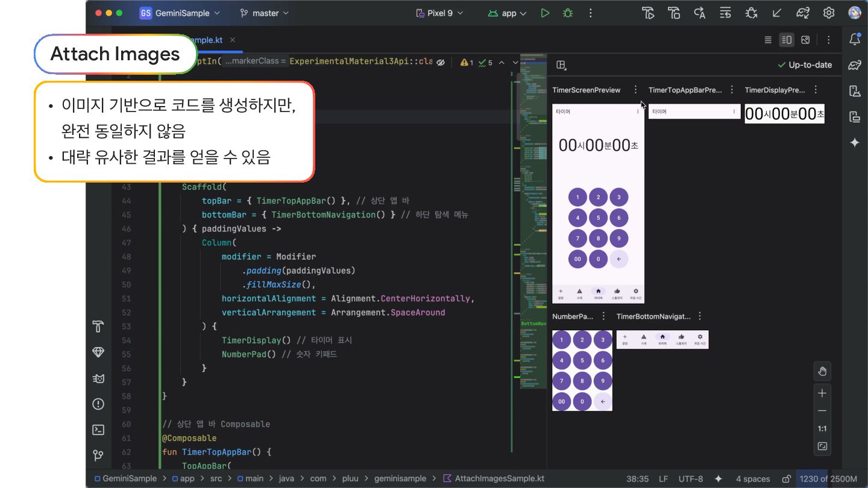The image size is (868, 488).
Task: Open the Build hammer tool window in left sidebar
Action: coord(98,327)
